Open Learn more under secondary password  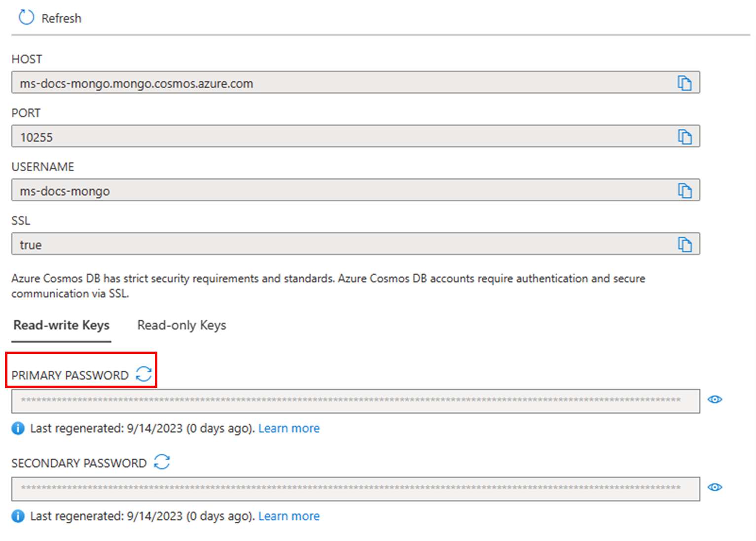tap(289, 516)
